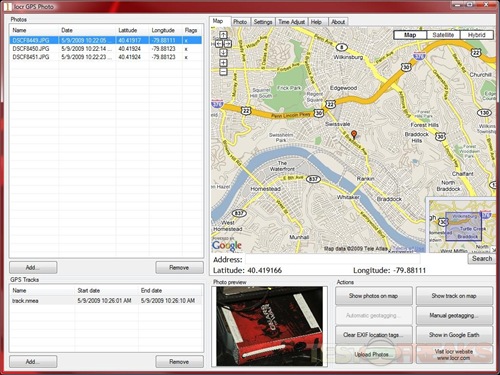Image resolution: width=500 pixels, height=375 pixels.
Task: Select photo DSCF8451.JPG row
Action: point(106,57)
